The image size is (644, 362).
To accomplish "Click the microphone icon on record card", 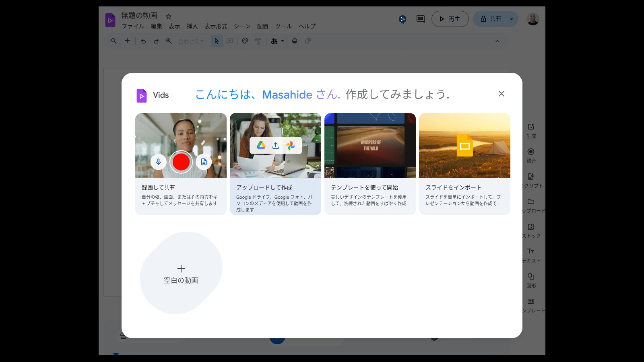I will 159,162.
